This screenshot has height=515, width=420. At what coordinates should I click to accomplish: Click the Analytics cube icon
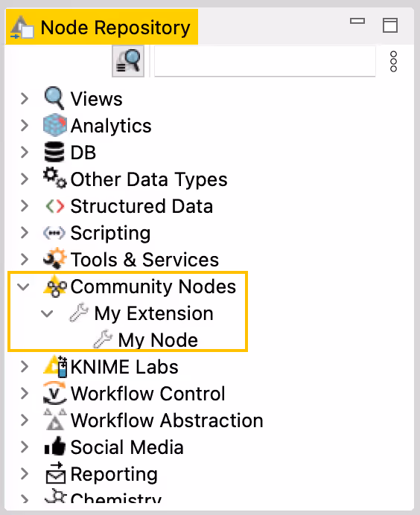point(55,125)
